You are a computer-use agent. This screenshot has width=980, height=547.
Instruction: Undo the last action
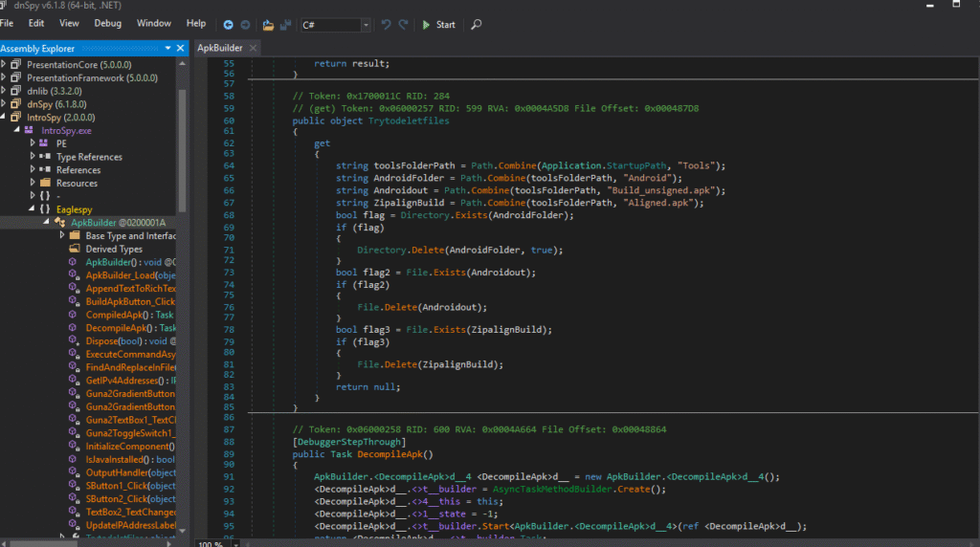pyautogui.click(x=387, y=24)
